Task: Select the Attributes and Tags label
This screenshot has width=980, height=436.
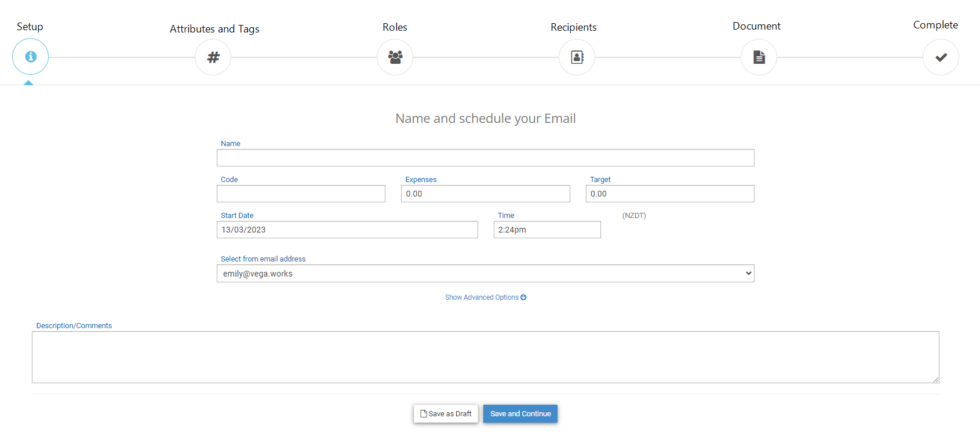Action: point(214,29)
